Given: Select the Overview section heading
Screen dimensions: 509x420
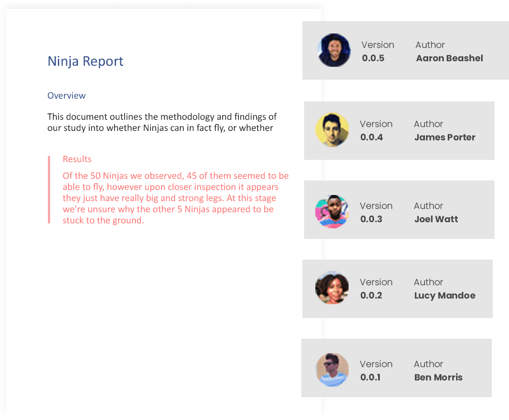Looking at the screenshot, I should pos(66,96).
